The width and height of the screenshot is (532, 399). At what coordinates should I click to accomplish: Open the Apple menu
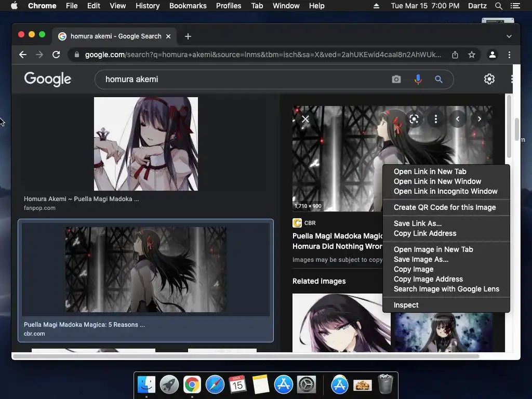pos(14,6)
